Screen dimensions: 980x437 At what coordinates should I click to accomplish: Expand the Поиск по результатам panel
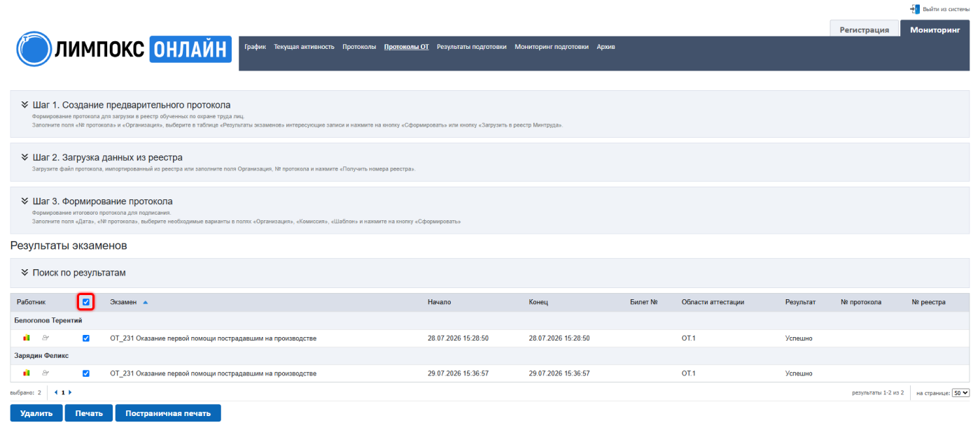73,273
